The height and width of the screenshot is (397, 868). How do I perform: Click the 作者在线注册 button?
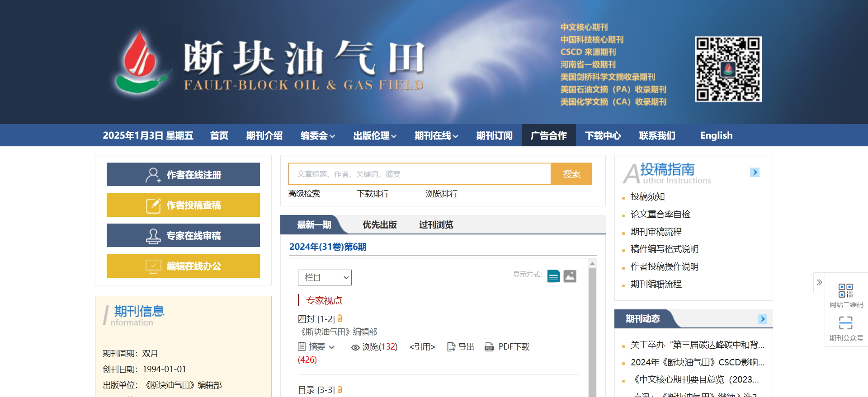coord(183,175)
